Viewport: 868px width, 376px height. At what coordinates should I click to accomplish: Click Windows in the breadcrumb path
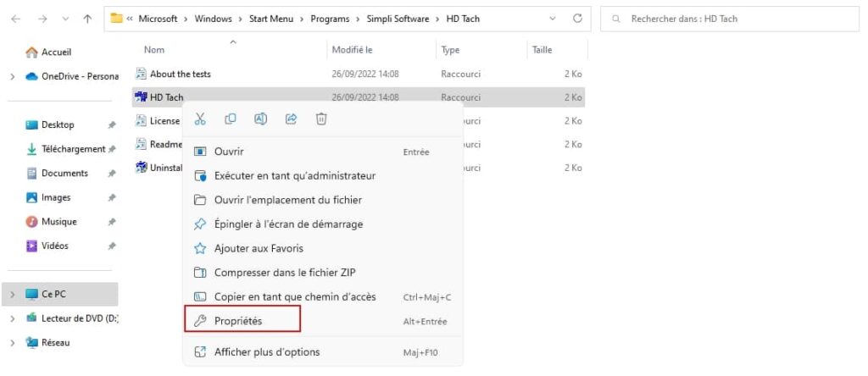(x=213, y=19)
